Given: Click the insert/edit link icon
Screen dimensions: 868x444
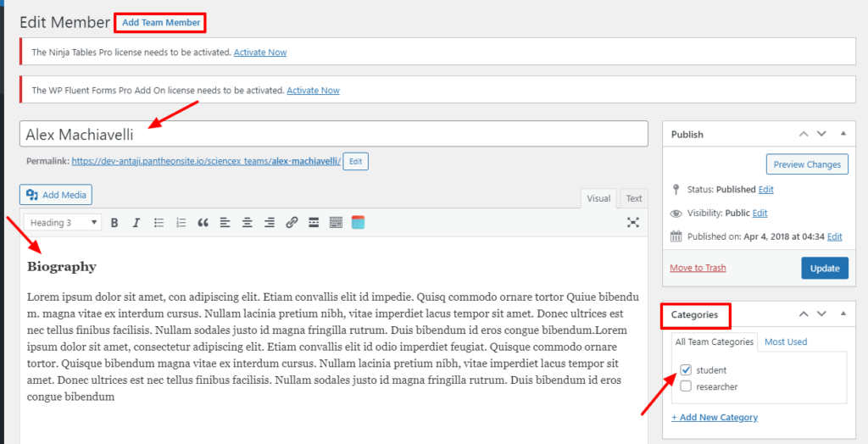Looking at the screenshot, I should pyautogui.click(x=292, y=223).
